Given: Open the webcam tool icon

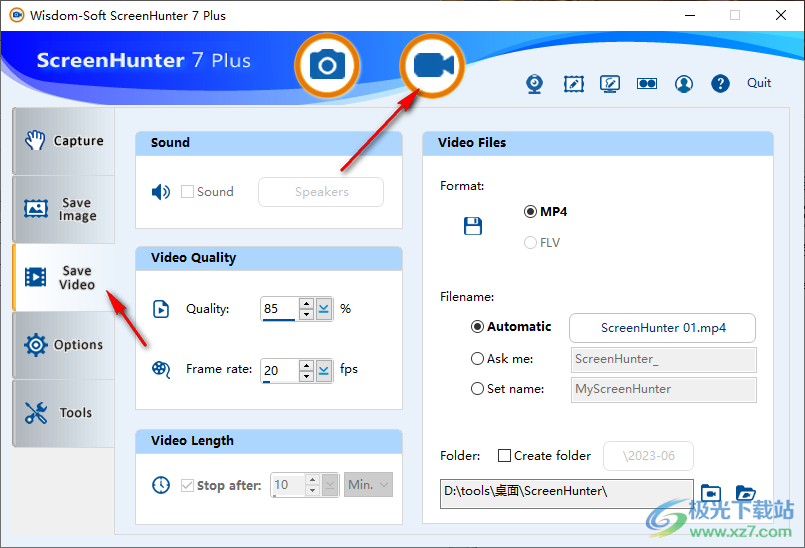Looking at the screenshot, I should 534,83.
